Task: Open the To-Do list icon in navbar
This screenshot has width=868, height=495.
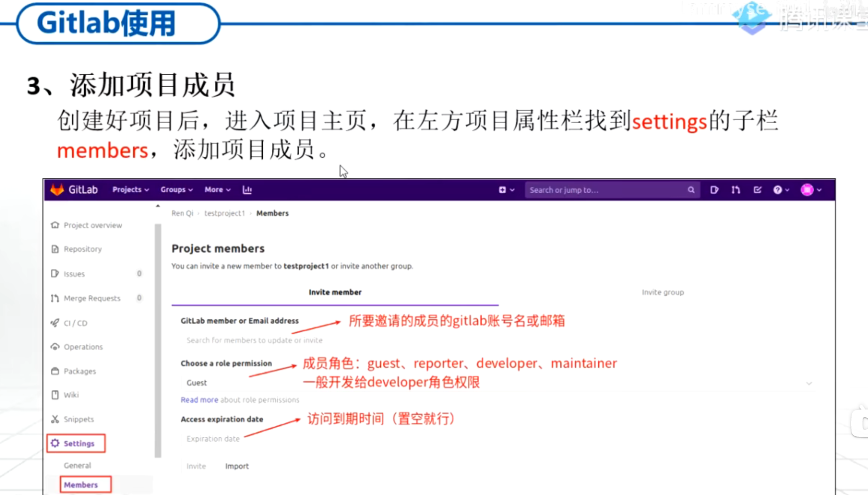Action: pos(758,190)
